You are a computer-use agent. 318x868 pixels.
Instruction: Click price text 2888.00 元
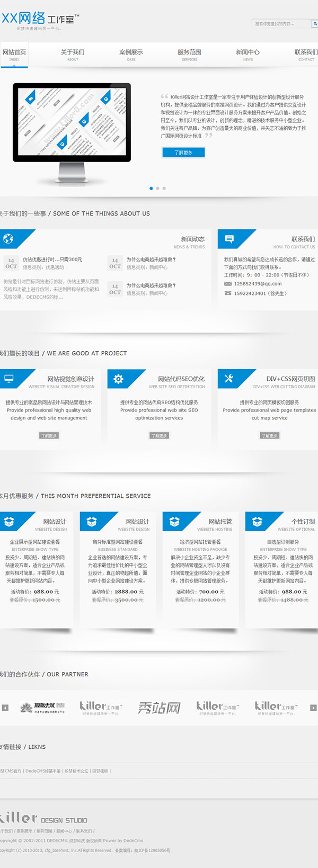(x=129, y=592)
